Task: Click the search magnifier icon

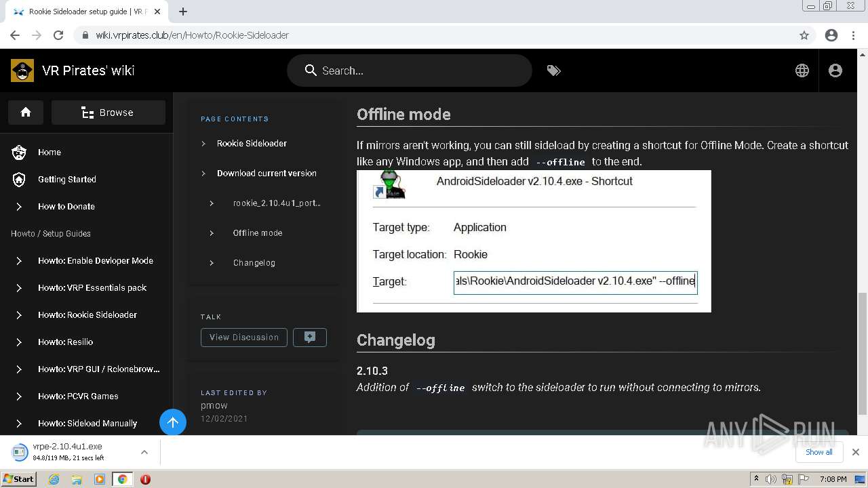Action: pos(311,70)
